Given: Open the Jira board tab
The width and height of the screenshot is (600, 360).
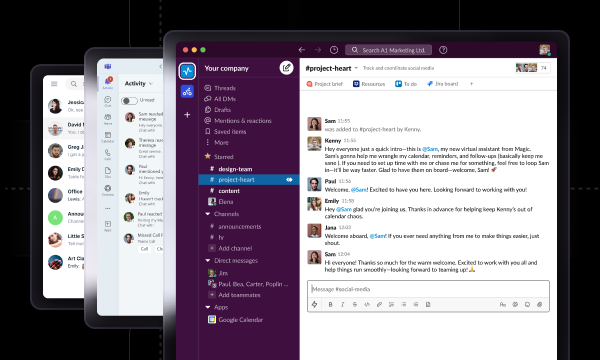Looking at the screenshot, I should (x=442, y=84).
